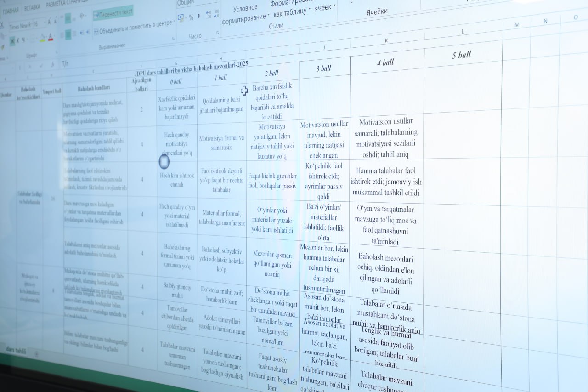The image size is (588, 392).
Task: Add a new sheet with plus icon
Action: pyautogui.click(x=37, y=353)
